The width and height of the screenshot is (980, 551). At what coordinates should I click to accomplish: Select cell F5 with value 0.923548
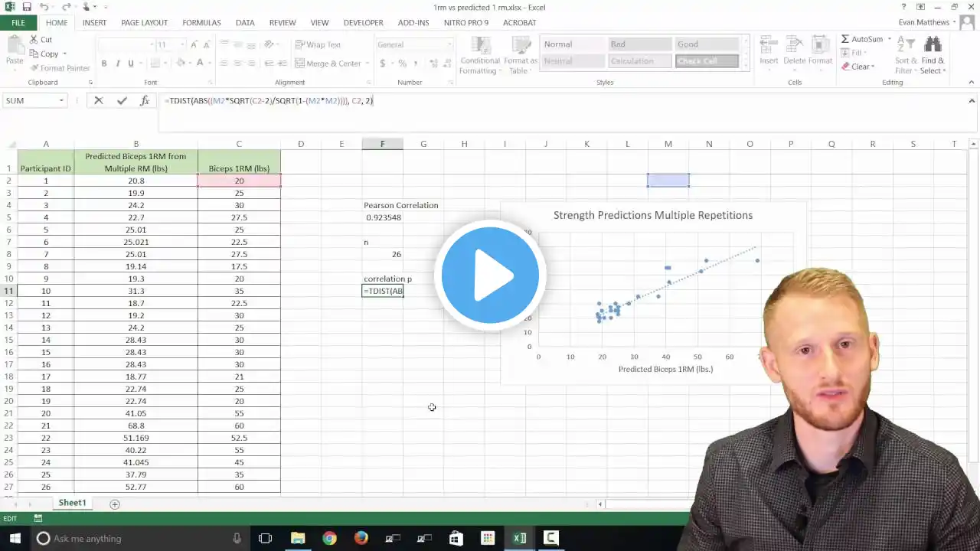[383, 217]
